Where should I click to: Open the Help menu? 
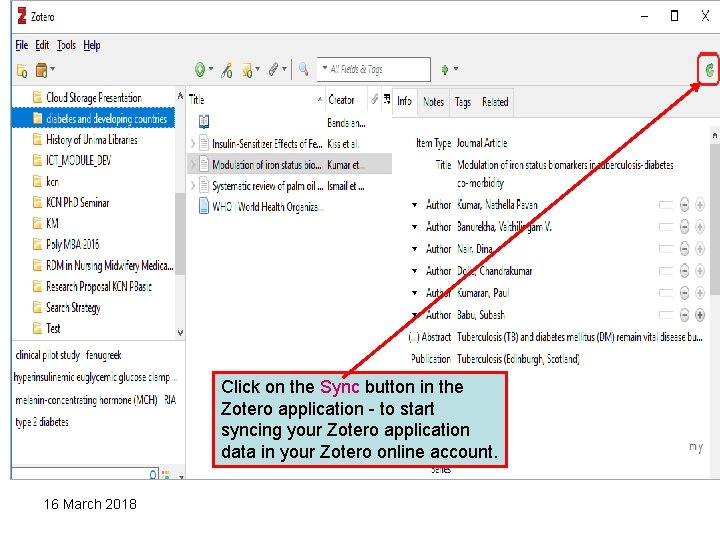92,45
